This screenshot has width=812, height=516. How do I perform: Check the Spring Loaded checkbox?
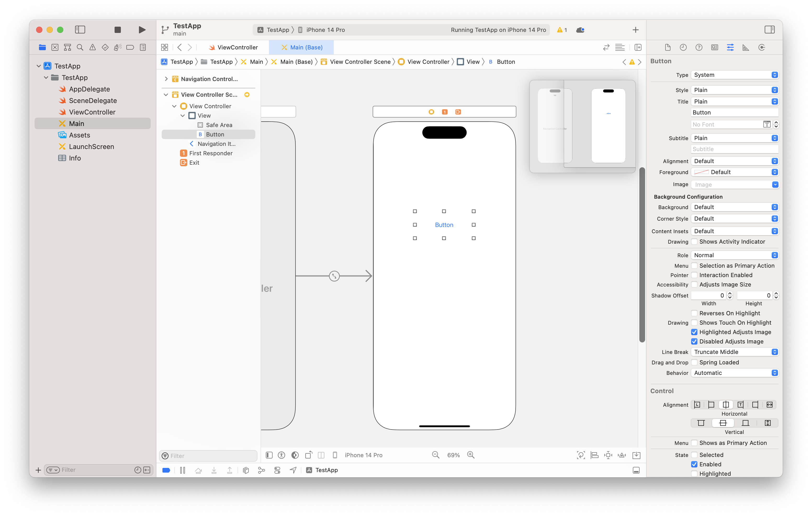(694, 362)
